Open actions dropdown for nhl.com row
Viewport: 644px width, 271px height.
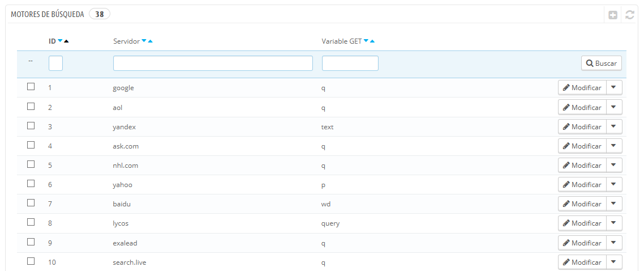click(x=614, y=166)
